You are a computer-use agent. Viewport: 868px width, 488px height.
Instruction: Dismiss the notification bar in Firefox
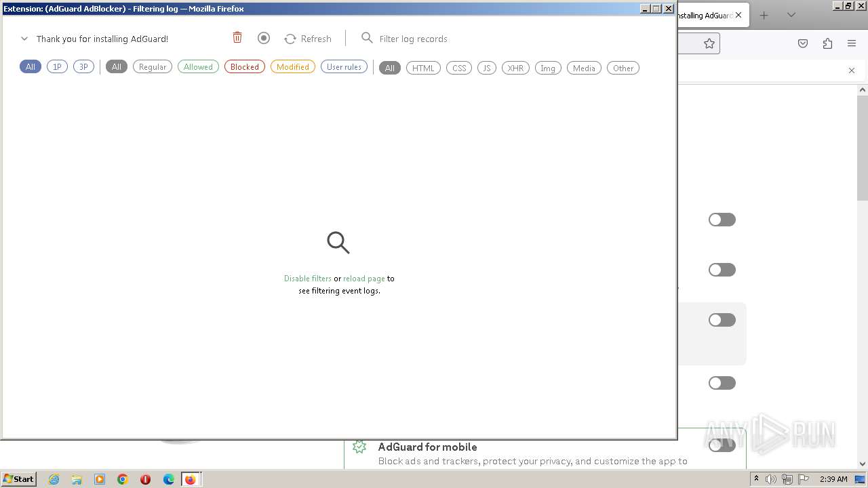pyautogui.click(x=852, y=70)
